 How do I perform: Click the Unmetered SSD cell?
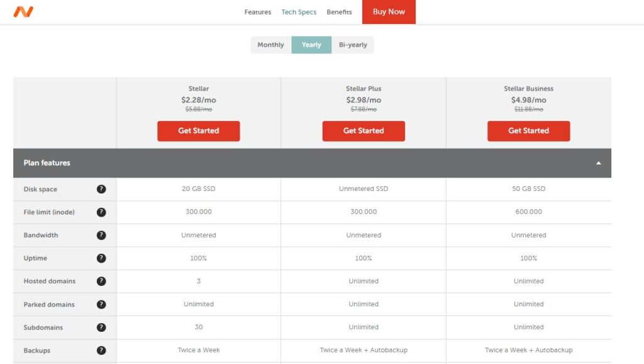[x=364, y=189]
